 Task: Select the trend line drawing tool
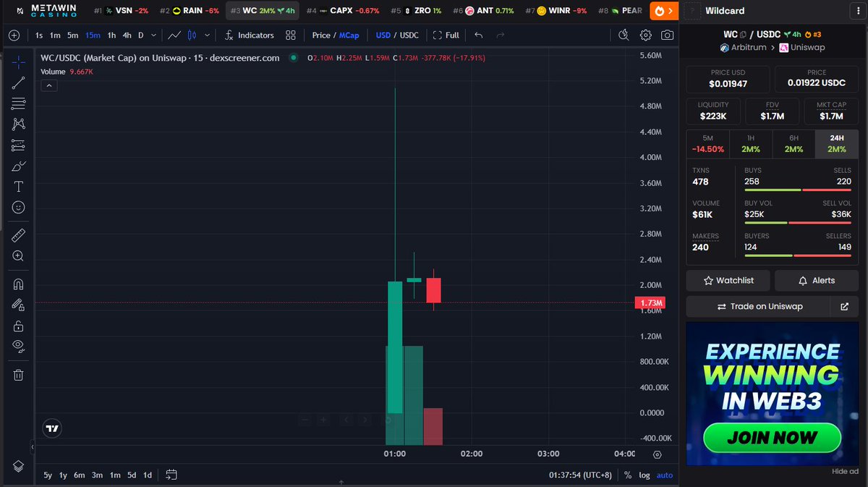point(20,82)
